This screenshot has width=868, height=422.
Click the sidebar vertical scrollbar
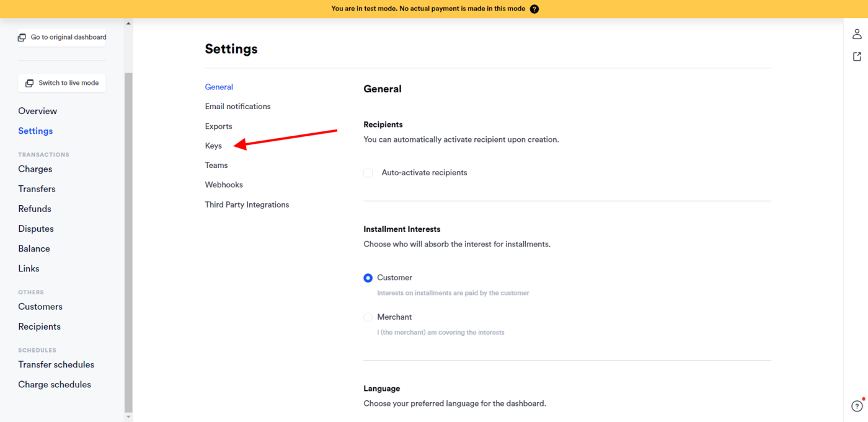pyautogui.click(x=128, y=242)
